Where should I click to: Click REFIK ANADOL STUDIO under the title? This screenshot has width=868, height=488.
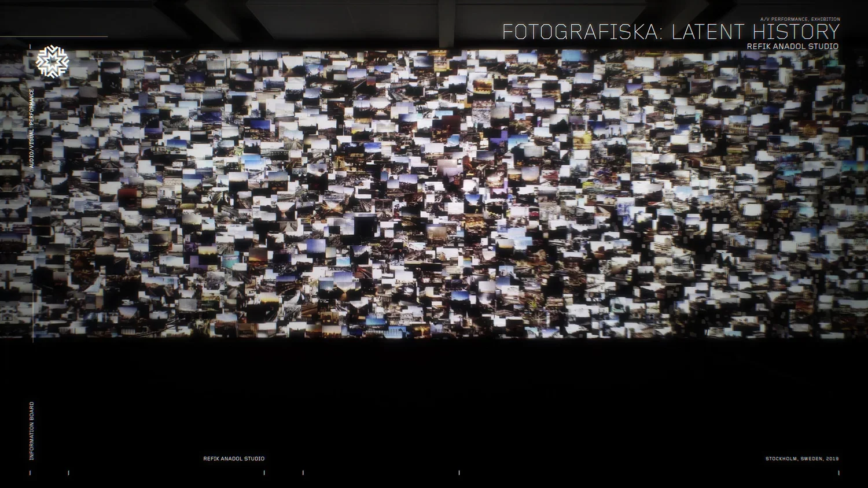(x=792, y=46)
